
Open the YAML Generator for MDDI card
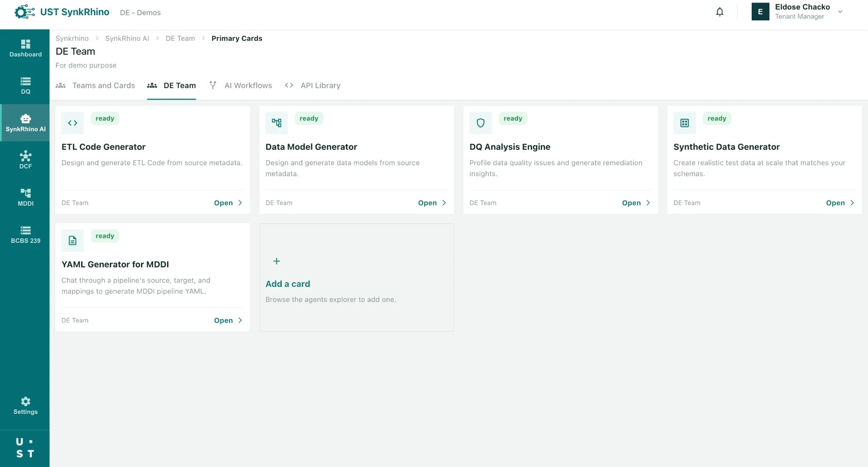click(228, 320)
